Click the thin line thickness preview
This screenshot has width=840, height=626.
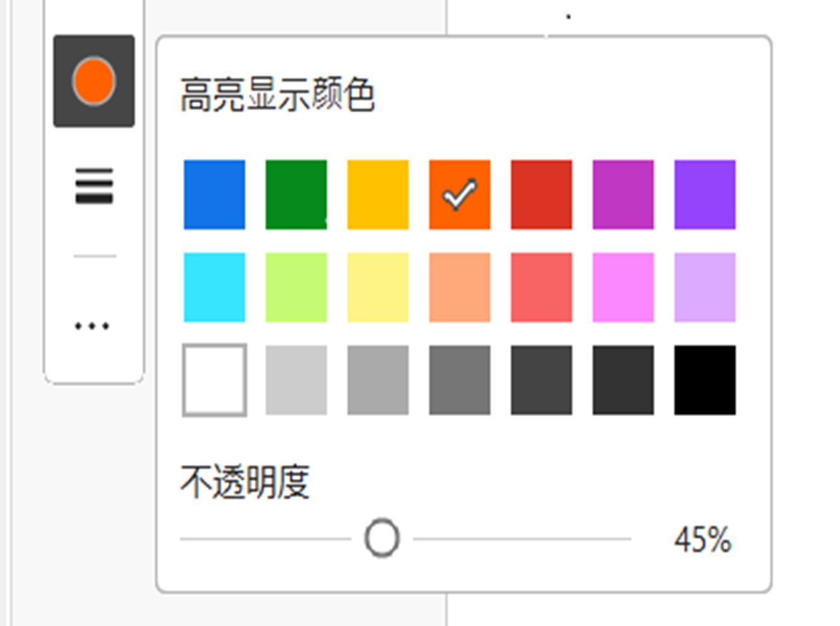[95, 255]
